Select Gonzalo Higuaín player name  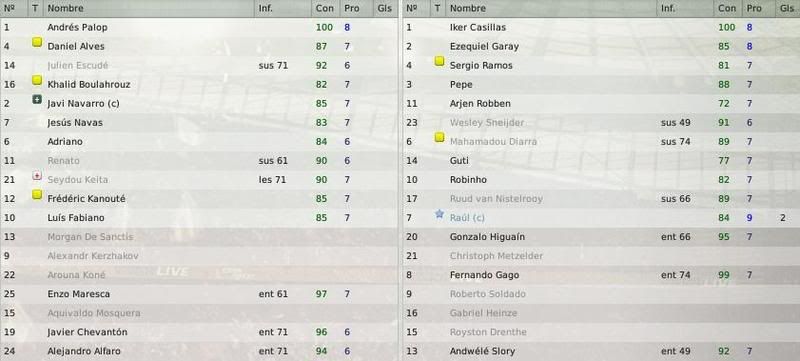click(x=487, y=237)
